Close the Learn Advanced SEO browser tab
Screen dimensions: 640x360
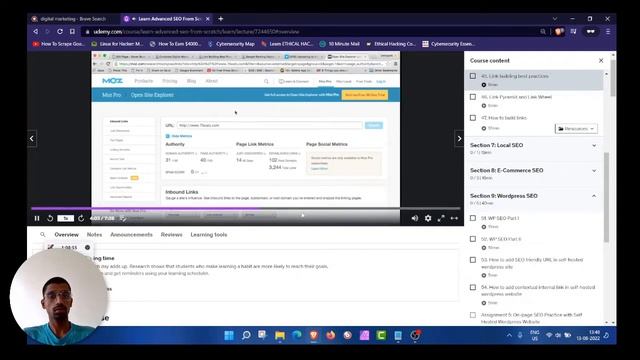point(207,19)
